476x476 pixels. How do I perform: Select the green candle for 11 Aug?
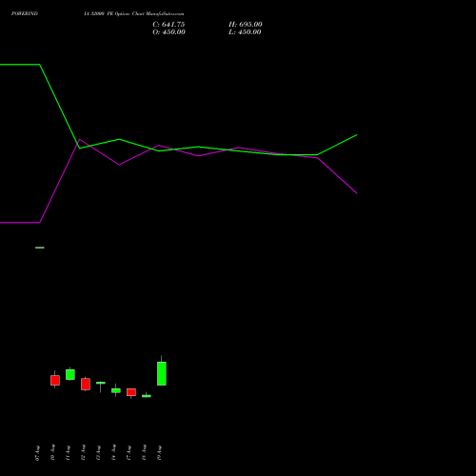[x=70, y=374]
